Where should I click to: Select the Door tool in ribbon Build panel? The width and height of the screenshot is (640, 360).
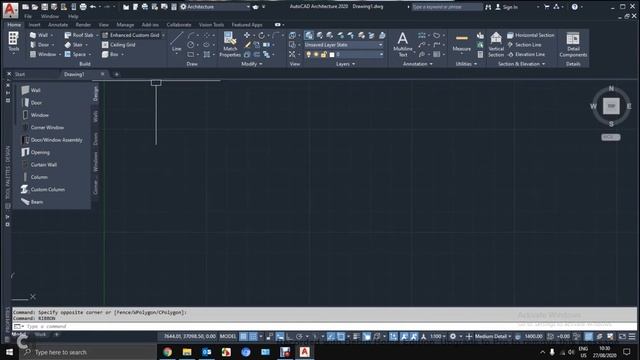(x=39, y=45)
